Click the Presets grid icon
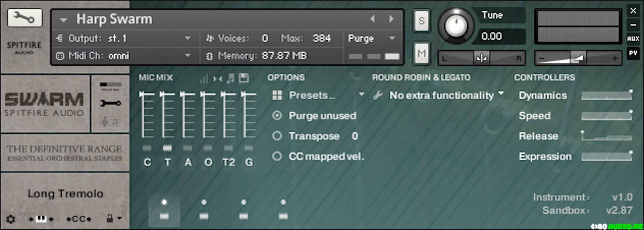Image resolution: width=644 pixels, height=230 pixels. click(x=277, y=95)
